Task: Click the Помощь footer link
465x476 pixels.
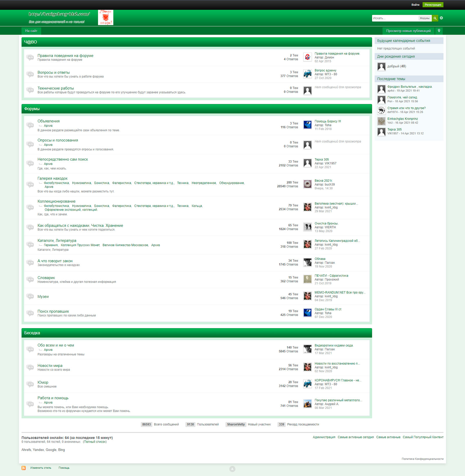Action: click(x=64, y=468)
